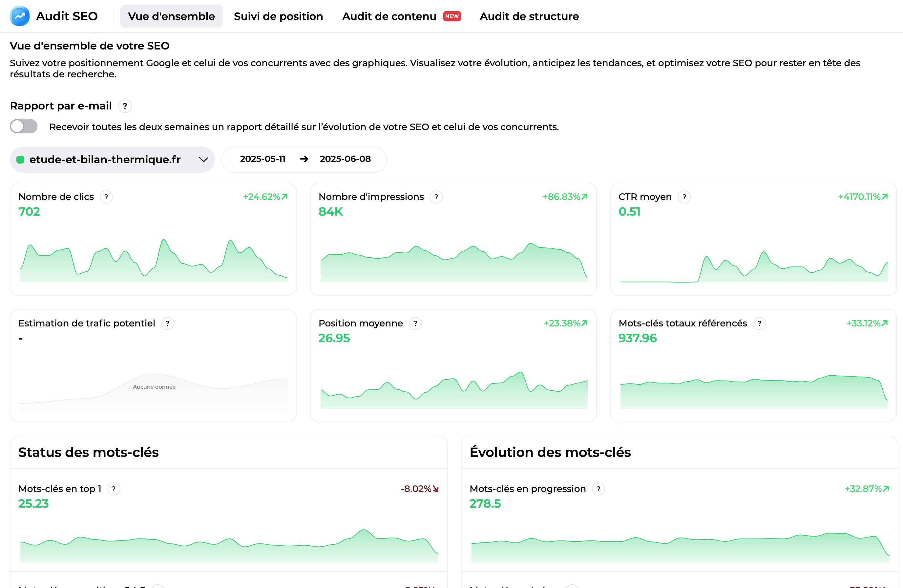Select the Vue d'ensemble tab
The image size is (903, 588).
pyautogui.click(x=171, y=16)
